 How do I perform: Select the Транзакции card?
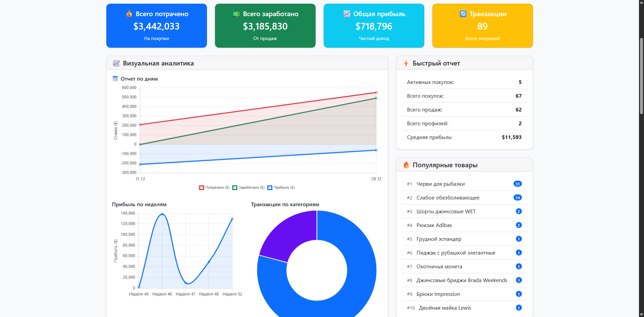click(x=483, y=26)
